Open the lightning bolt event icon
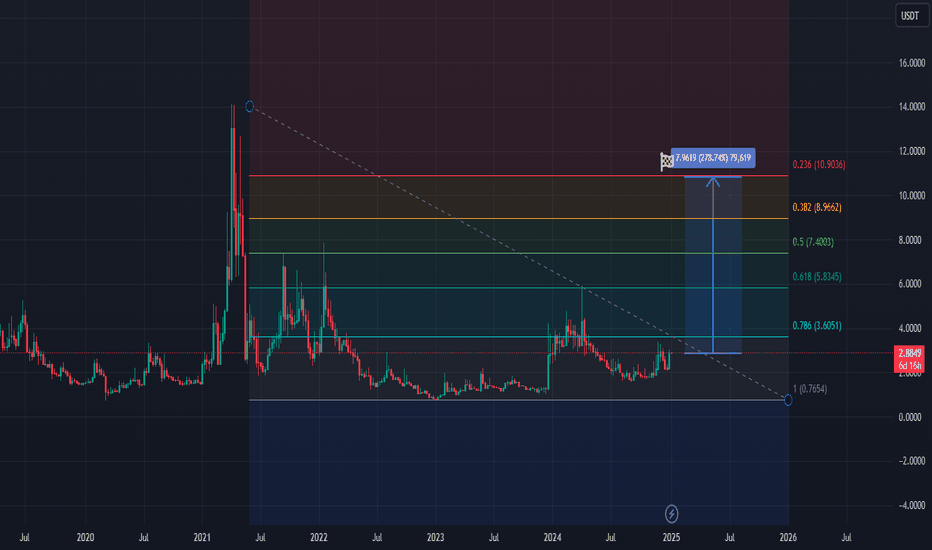This screenshot has width=932, height=550. [671, 513]
